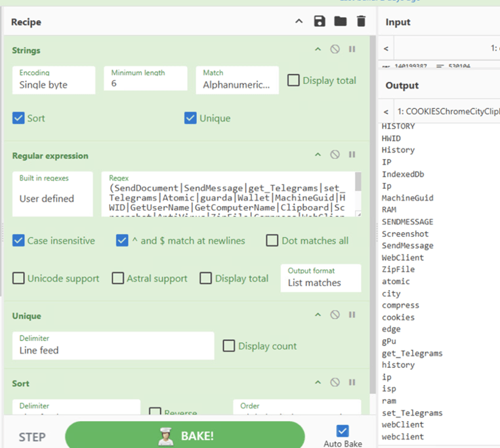Click 'MachineGuid' in output

point(407,198)
